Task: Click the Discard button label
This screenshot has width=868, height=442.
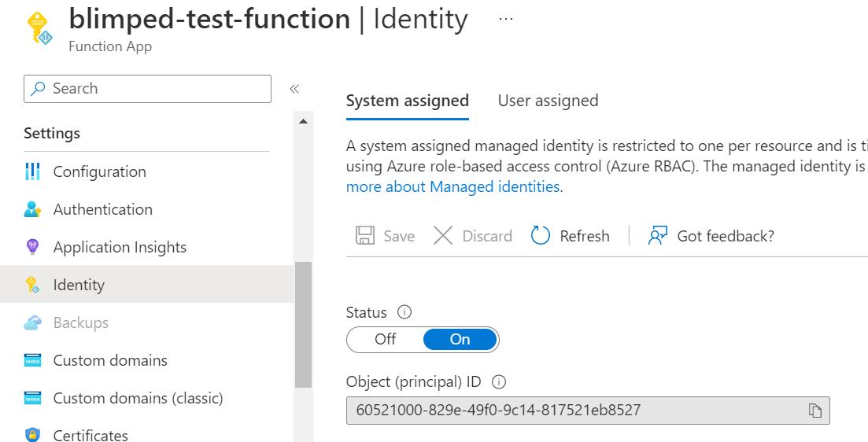Action: 487,236
